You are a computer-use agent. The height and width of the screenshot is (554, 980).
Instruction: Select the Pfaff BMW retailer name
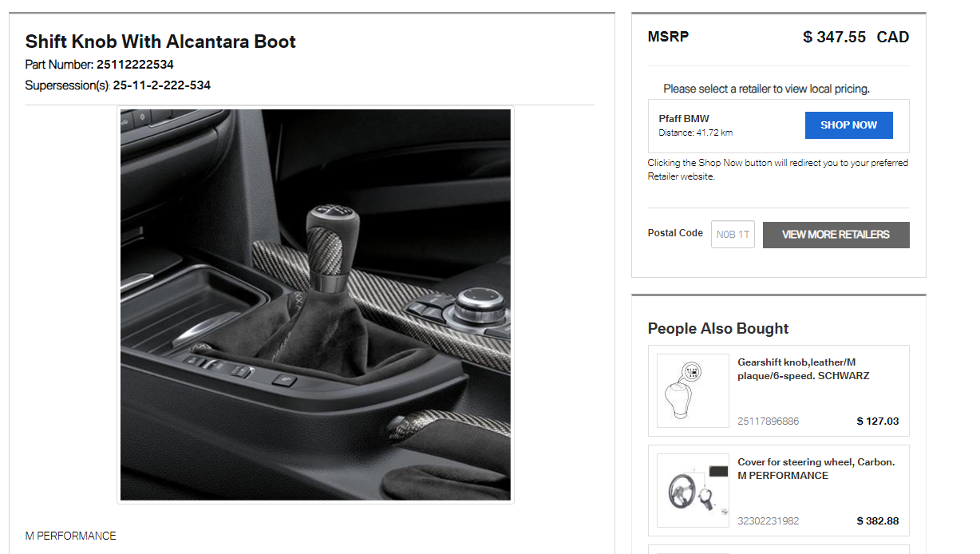tap(684, 119)
